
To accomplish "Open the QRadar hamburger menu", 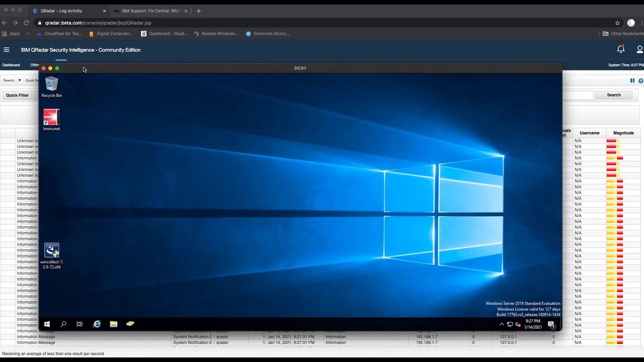I will [7, 50].
